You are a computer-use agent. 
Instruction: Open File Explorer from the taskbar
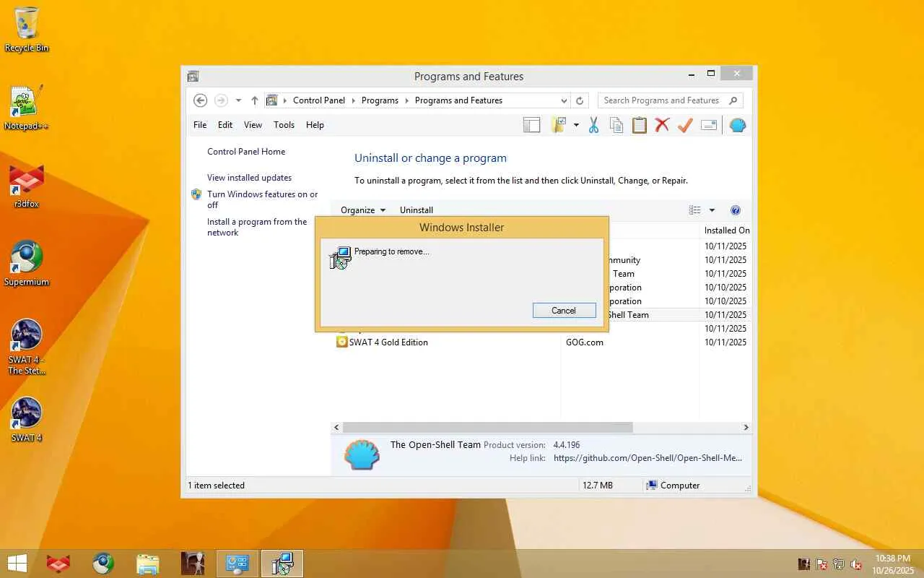(148, 564)
